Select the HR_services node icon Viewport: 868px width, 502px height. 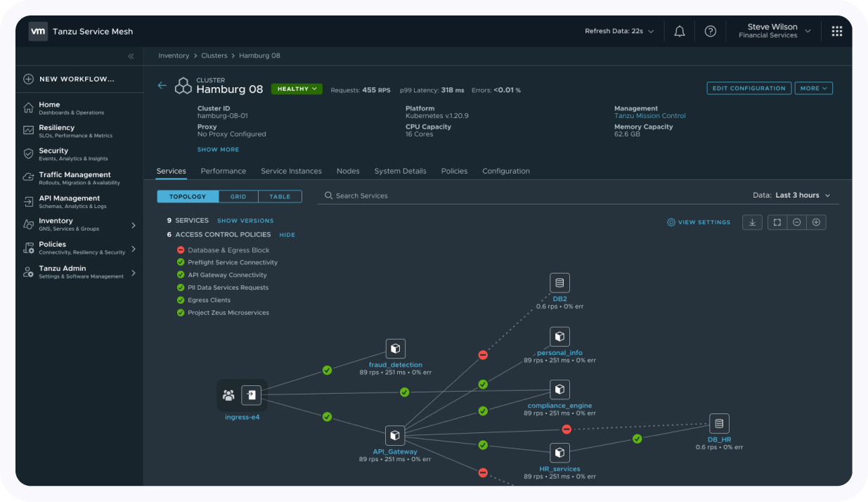(x=559, y=453)
